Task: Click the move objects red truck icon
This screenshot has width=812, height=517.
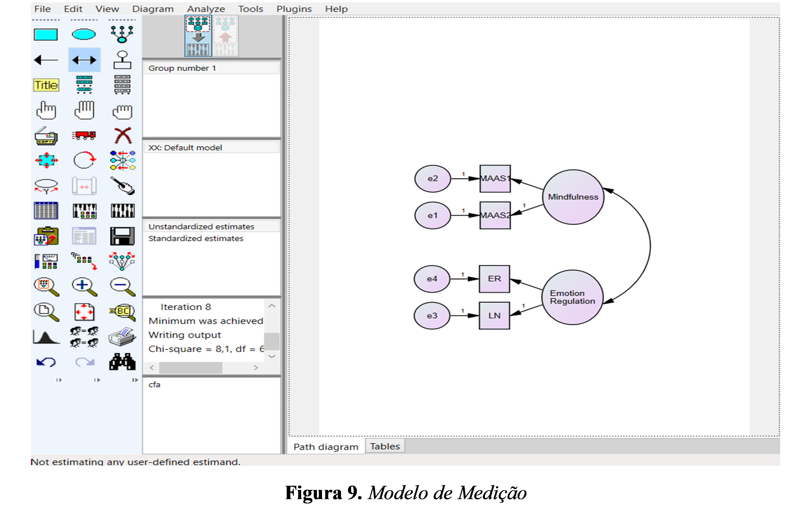Action: pos(84,136)
